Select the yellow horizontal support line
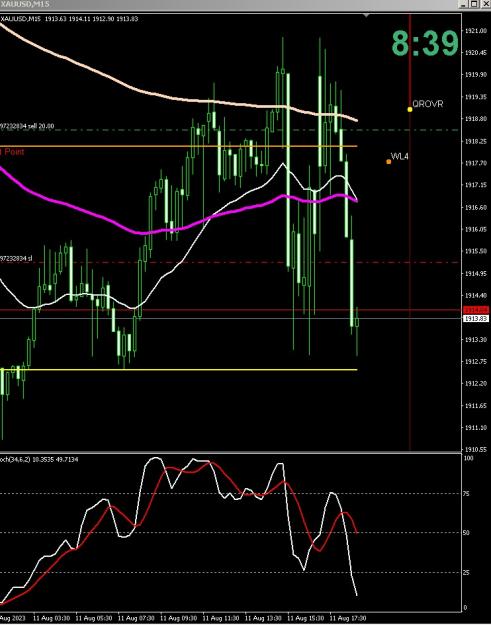The width and height of the screenshot is (491, 625). [179, 370]
